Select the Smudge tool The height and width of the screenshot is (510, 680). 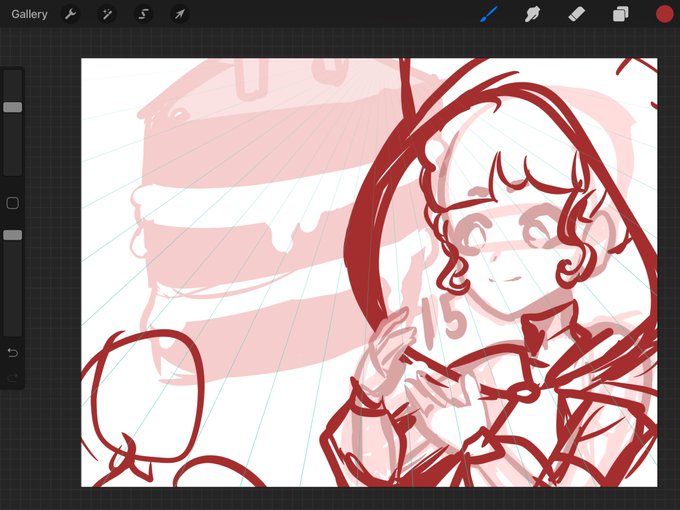tap(532, 14)
